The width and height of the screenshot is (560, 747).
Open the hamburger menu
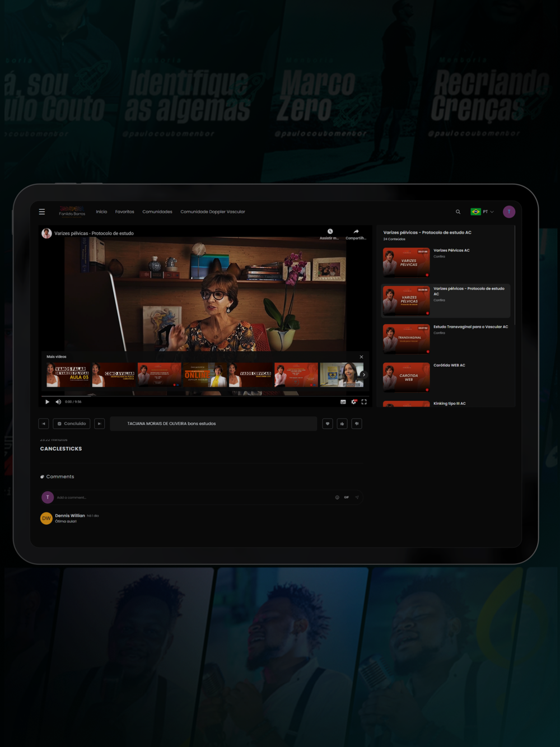pos(42,212)
